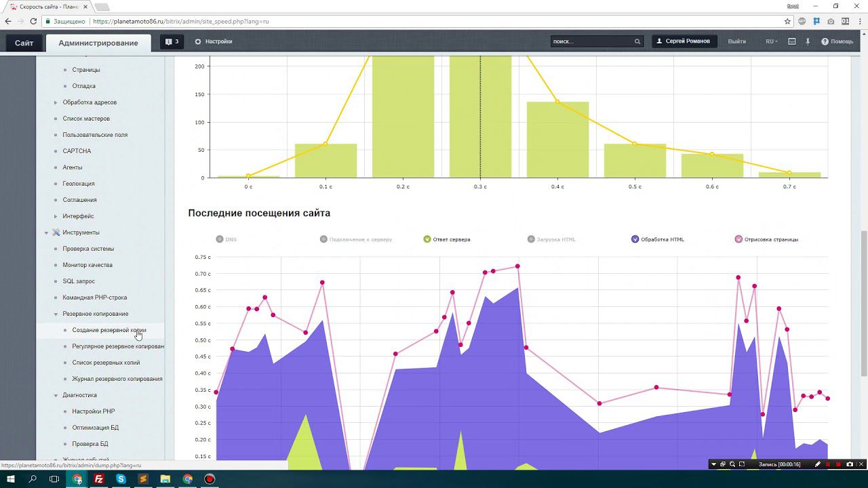Click into the поиск search field
The image size is (868, 488).
[591, 41]
